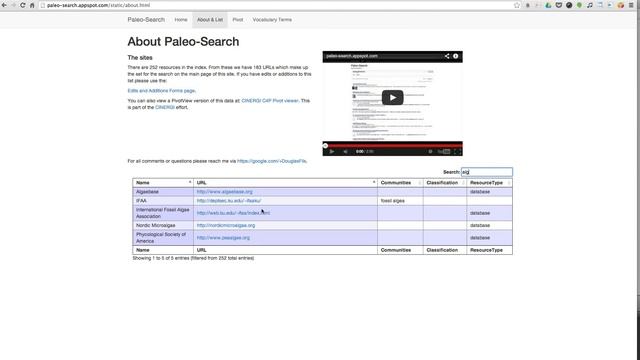Image resolution: width=640 pixels, height=360 pixels.
Task: Open the Edits and Additions Forms page link
Action: 161,91
